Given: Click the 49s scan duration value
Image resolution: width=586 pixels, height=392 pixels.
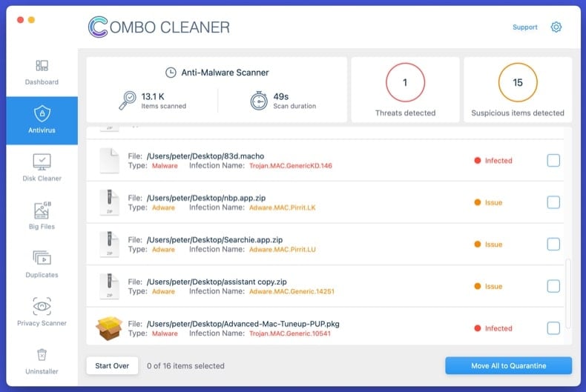Looking at the screenshot, I should (281, 96).
